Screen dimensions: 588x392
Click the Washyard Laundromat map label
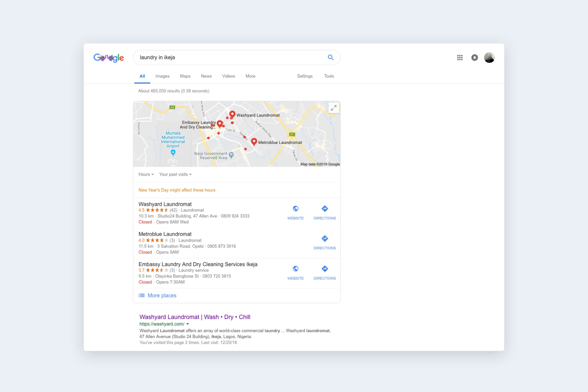click(x=258, y=115)
